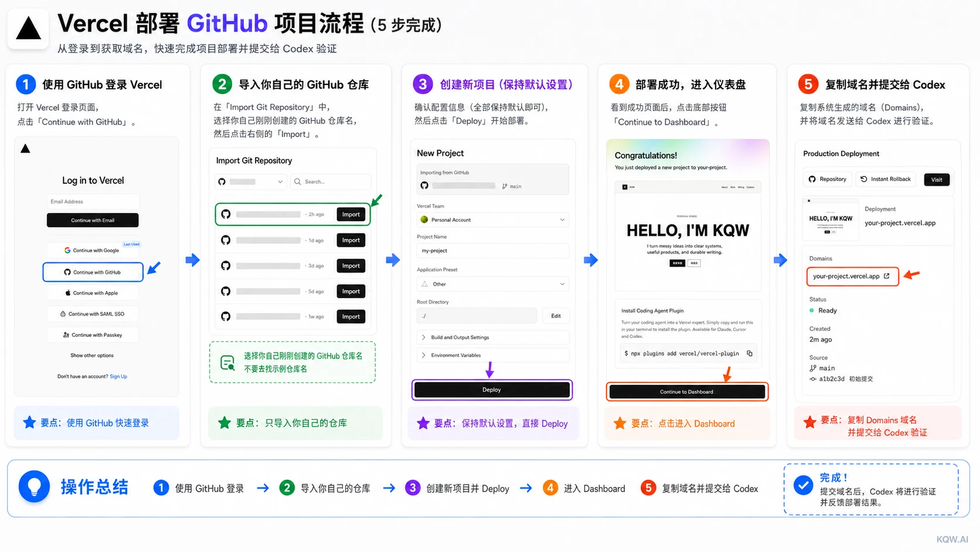Open Deployment link your-project.vercel.app
This screenshot has width=980, height=552.
coord(900,223)
